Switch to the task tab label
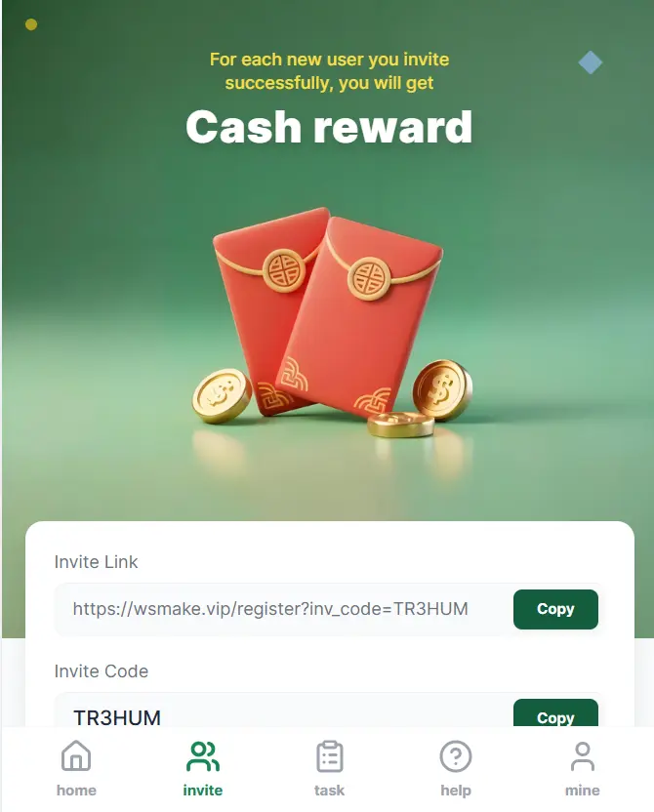Viewport: 654px width, 812px height. pyautogui.click(x=329, y=791)
